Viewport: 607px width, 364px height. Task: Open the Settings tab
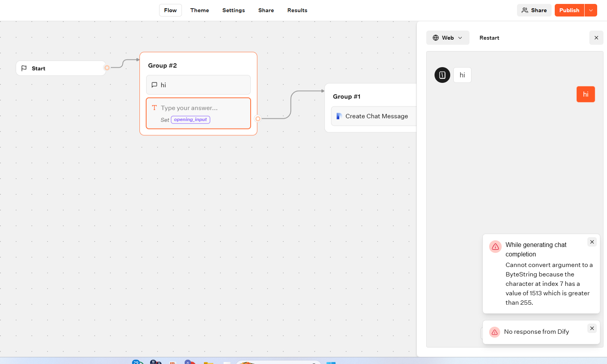pos(233,10)
